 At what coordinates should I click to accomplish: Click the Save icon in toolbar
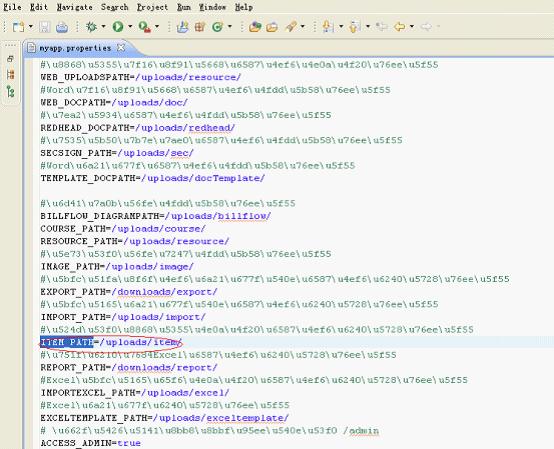[45, 27]
